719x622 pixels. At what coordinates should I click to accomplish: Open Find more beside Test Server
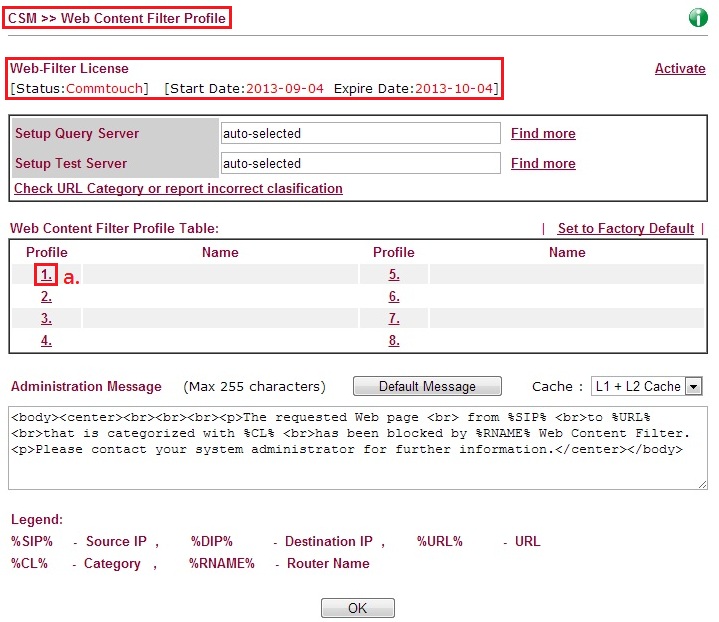tap(543, 164)
